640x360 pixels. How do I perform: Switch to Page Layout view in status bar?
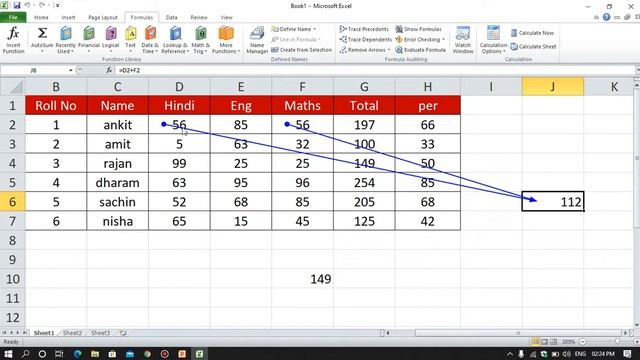click(x=544, y=341)
